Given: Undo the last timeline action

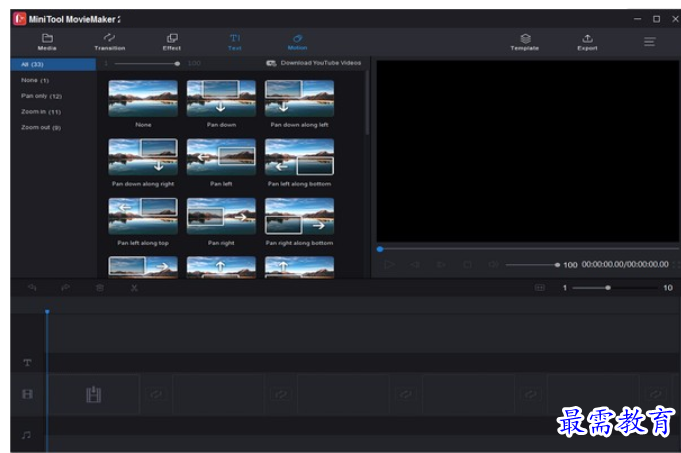Looking at the screenshot, I should click(32, 288).
